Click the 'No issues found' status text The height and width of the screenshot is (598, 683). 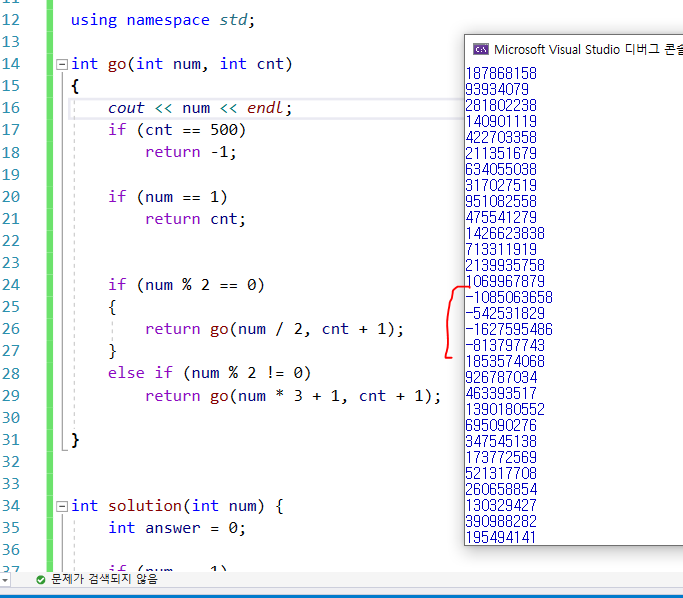pyautogui.click(x=104, y=579)
